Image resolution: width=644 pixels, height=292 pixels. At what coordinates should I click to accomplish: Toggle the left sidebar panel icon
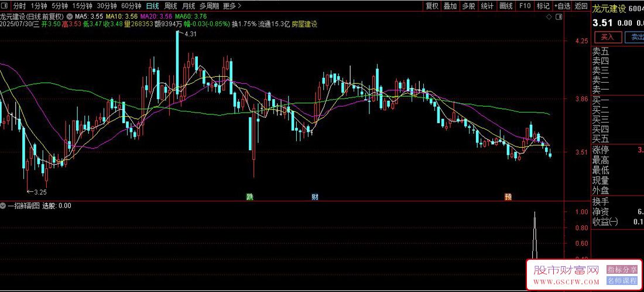pyautogui.click(x=5, y=6)
